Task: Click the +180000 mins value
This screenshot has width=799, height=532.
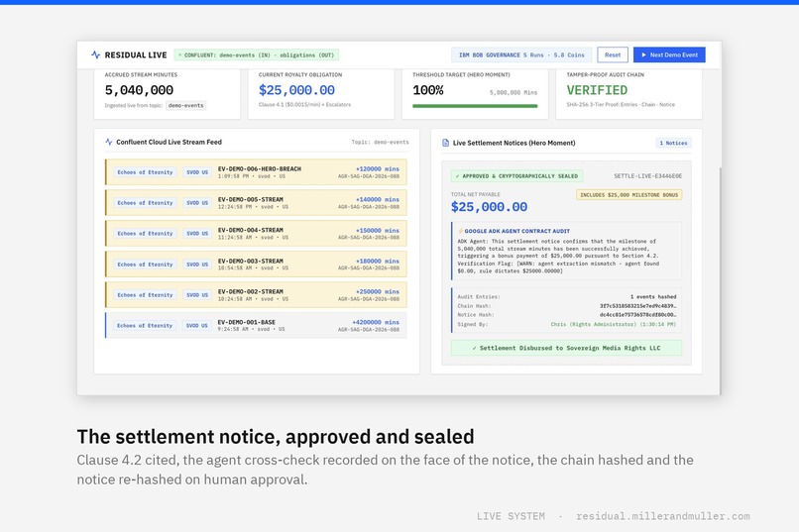Action: (x=378, y=262)
